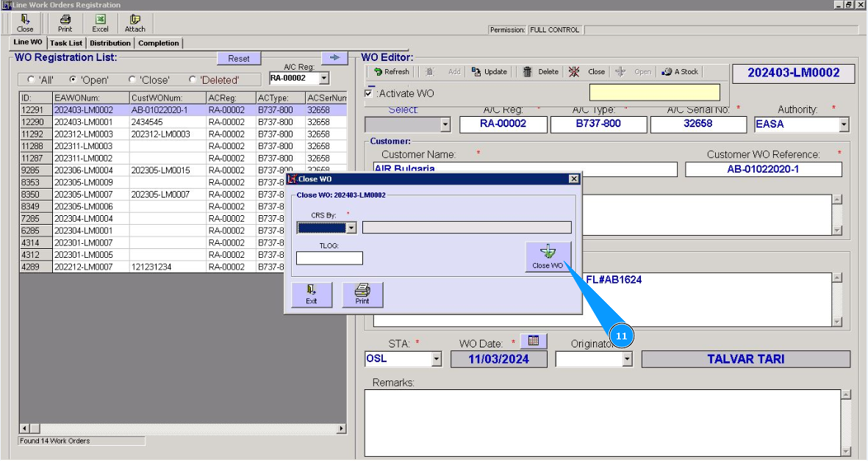Screen dimensions: 868x462
Task: Click Delete in WO Editor toolbar
Action: click(x=541, y=71)
